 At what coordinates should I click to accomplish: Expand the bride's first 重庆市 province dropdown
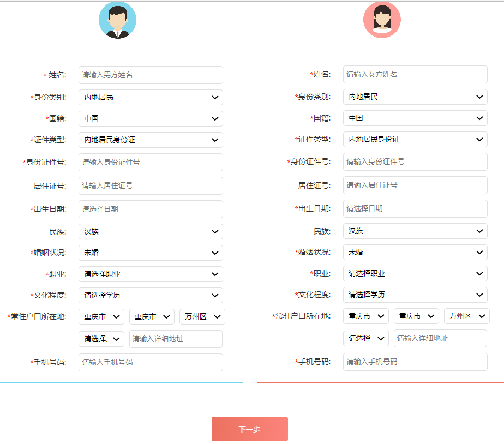[x=365, y=316]
